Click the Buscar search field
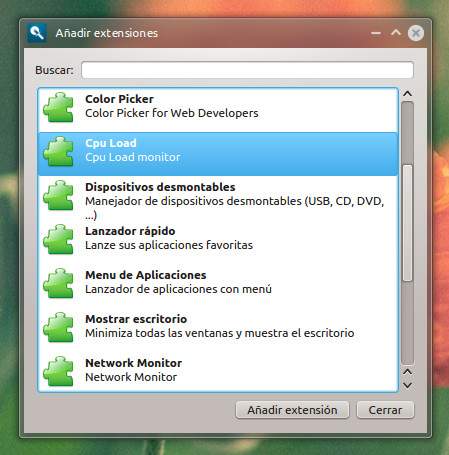The height and width of the screenshot is (455, 449). point(247,70)
